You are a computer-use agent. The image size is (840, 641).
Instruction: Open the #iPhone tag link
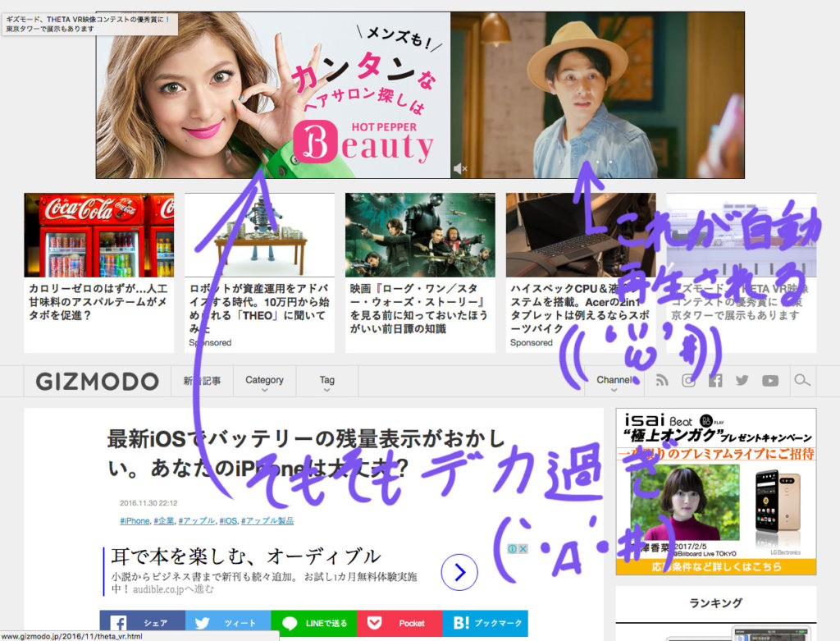tap(135, 521)
